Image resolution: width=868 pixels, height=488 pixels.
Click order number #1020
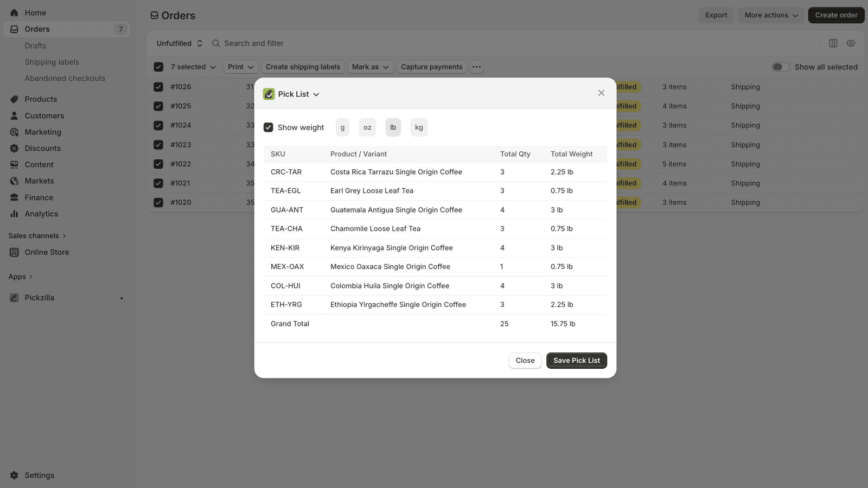click(181, 202)
